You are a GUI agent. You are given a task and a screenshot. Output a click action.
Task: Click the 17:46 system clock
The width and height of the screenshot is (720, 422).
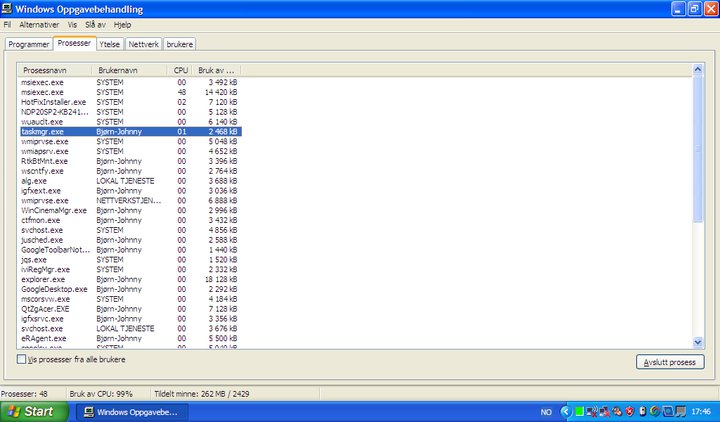(x=701, y=412)
